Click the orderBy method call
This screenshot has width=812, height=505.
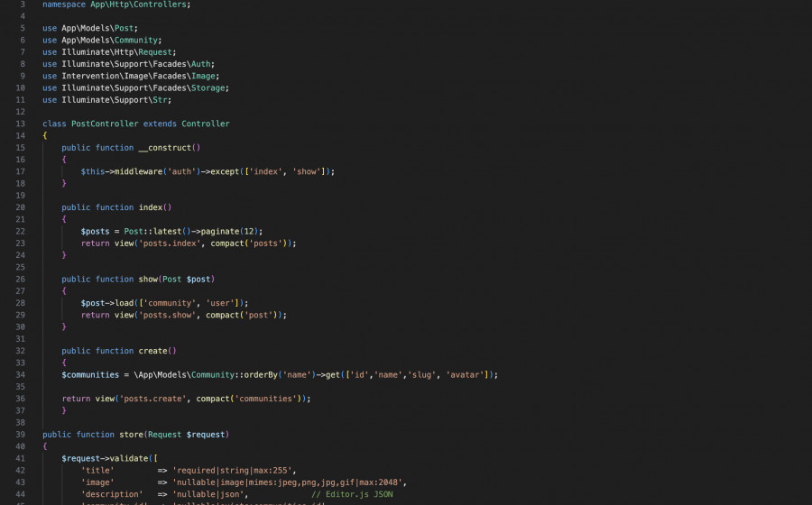(257, 374)
